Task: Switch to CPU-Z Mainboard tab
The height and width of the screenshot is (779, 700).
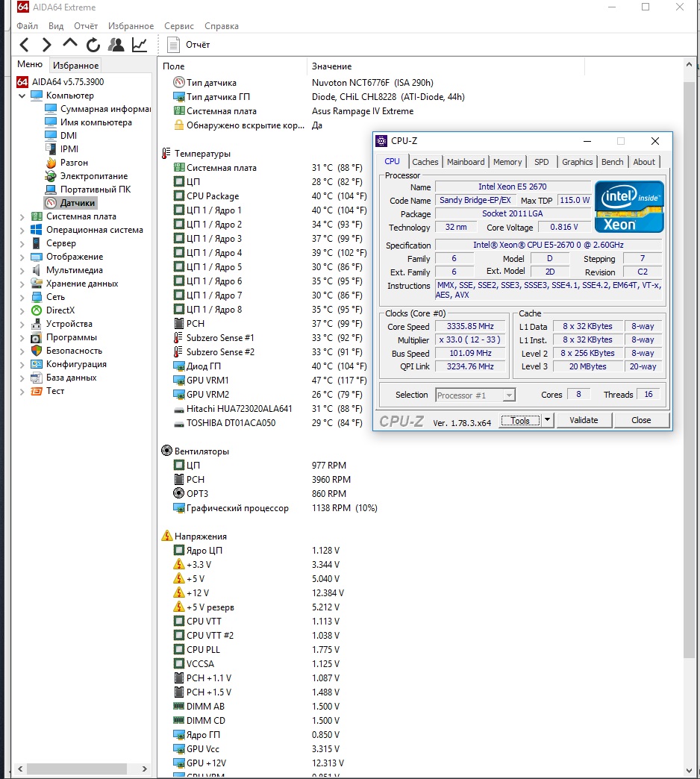Action: click(466, 162)
